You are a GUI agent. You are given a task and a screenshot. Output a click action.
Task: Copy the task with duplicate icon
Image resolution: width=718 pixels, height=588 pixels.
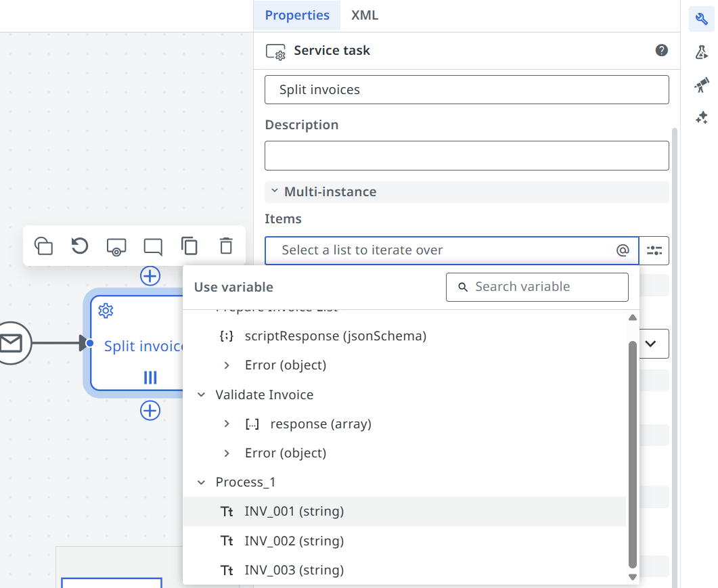click(189, 246)
